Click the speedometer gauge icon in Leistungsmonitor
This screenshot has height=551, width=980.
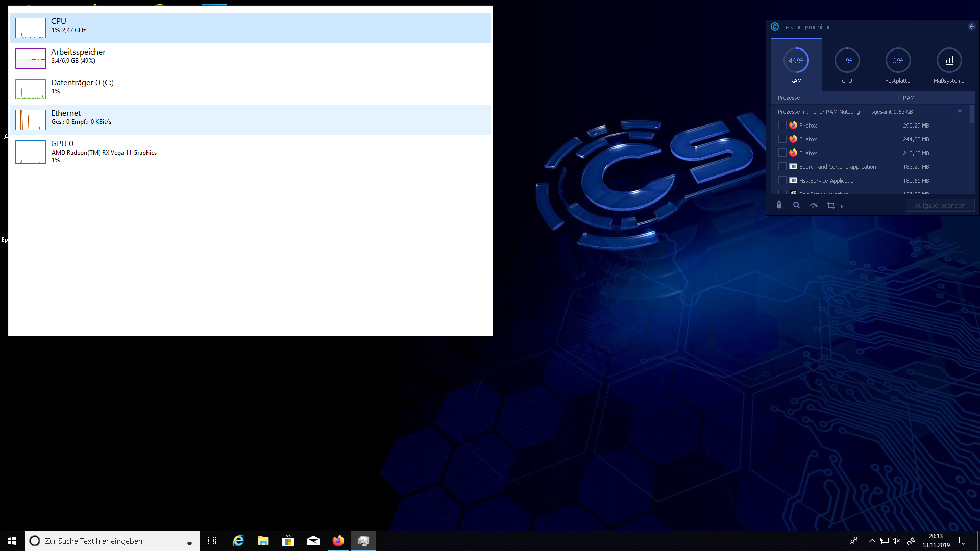click(x=814, y=205)
